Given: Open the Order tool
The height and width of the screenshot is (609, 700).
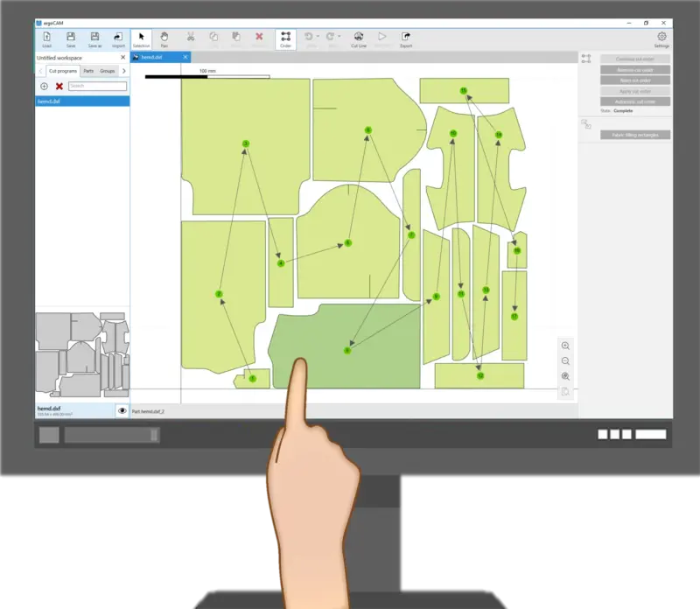Looking at the screenshot, I should pyautogui.click(x=285, y=38).
